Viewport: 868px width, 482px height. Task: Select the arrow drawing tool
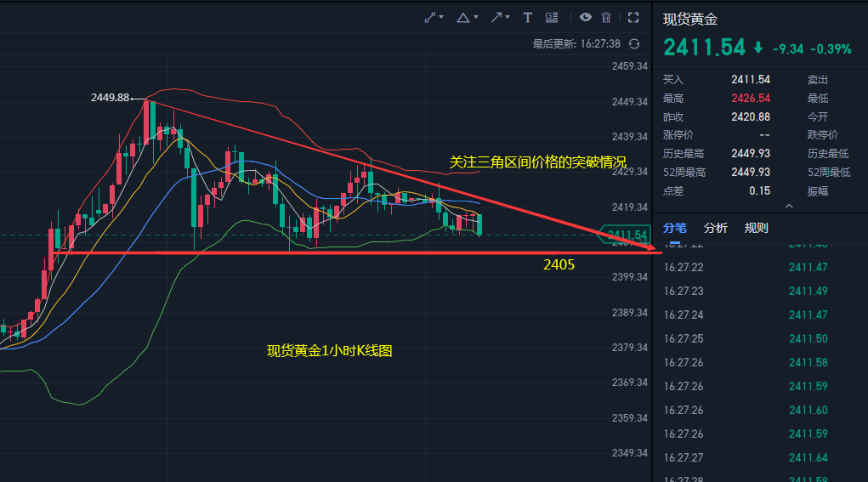497,17
